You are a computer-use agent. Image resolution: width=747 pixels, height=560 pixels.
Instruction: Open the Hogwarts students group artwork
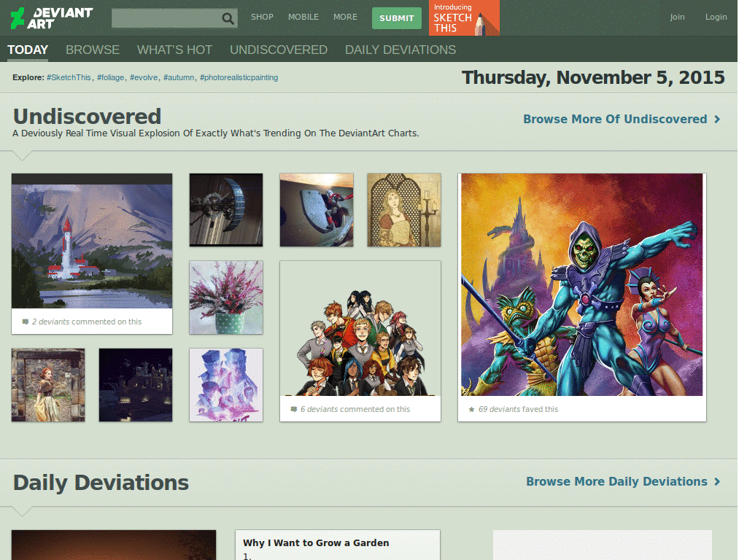[x=360, y=329]
